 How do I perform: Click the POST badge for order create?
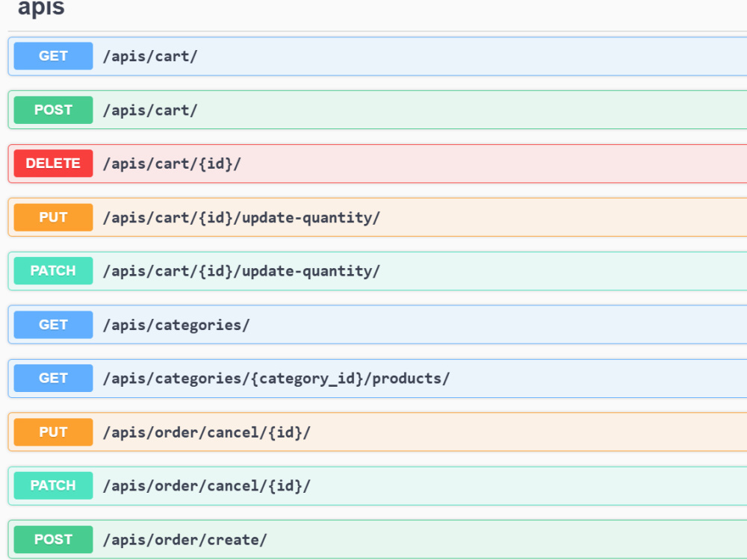[53, 540]
